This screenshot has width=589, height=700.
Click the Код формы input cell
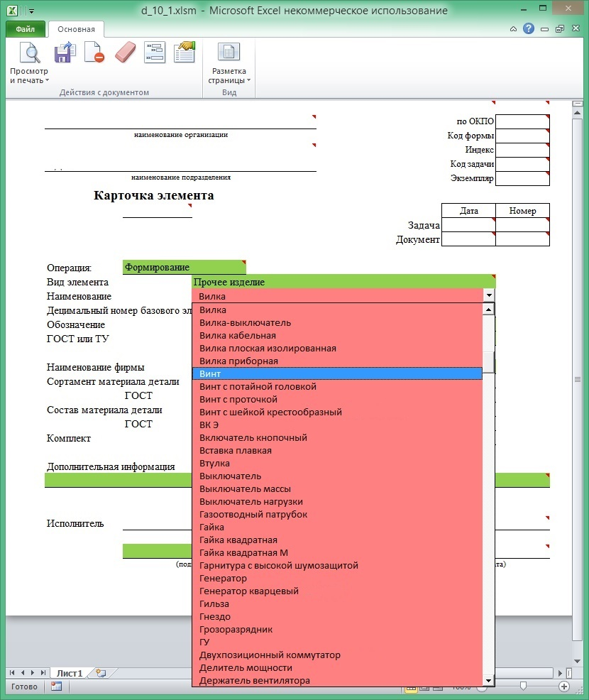[x=522, y=136]
